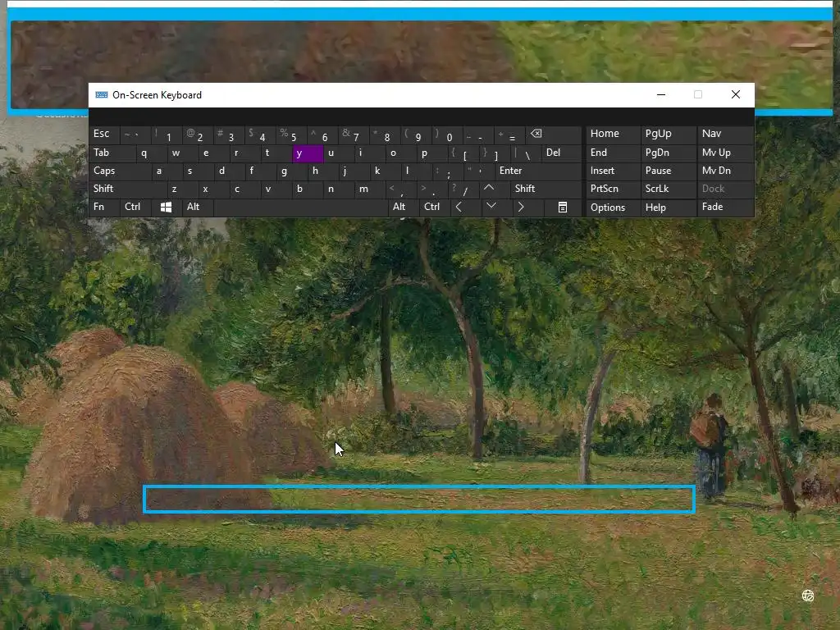Click the Fade key
This screenshot has height=630, width=840.
coord(725,207)
